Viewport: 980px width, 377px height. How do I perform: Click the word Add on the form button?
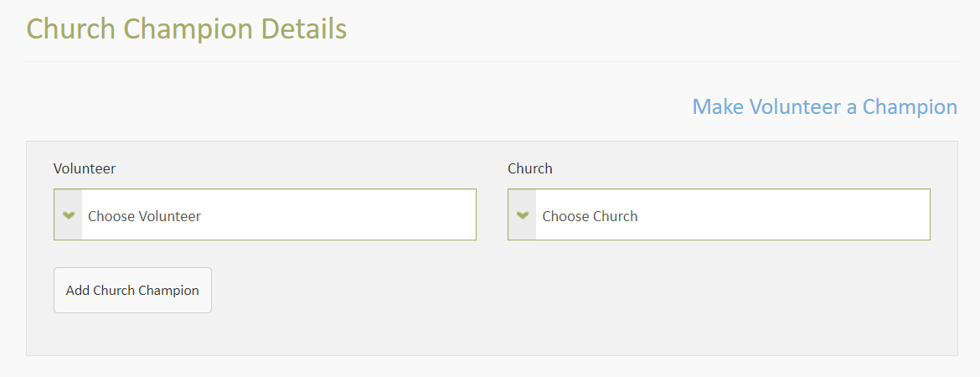tap(78, 291)
